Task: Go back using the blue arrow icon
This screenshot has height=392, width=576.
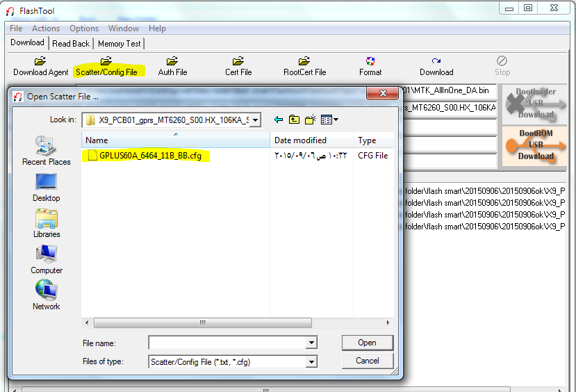Action: pyautogui.click(x=279, y=120)
